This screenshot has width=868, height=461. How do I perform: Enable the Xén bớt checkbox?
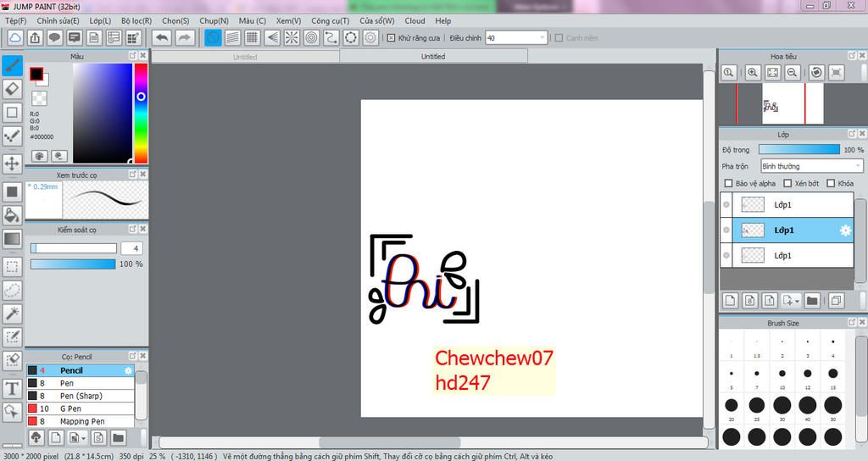pos(787,183)
